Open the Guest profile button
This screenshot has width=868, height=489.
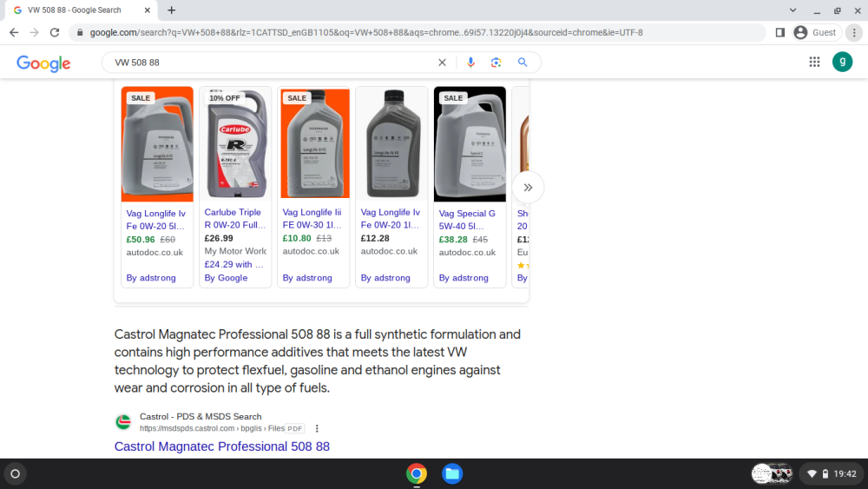click(817, 33)
